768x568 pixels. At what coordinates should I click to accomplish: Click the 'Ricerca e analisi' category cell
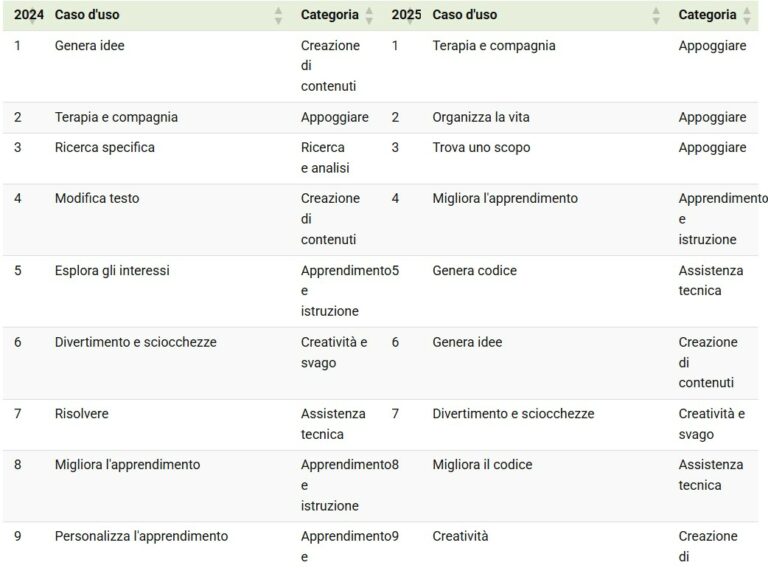coord(325,158)
